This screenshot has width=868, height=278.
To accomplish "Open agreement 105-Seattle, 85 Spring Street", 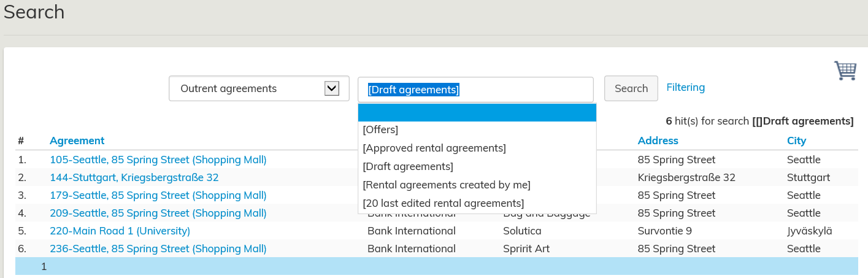I will click(x=158, y=160).
